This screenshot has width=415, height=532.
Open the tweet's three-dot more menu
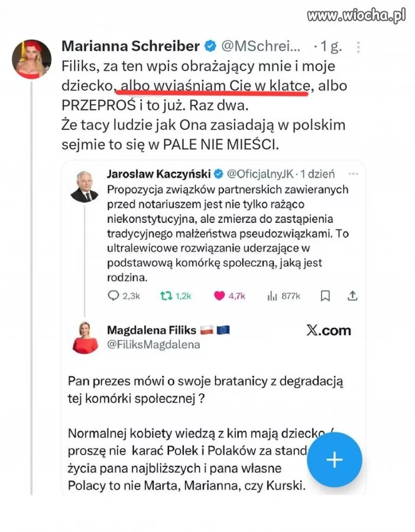tap(359, 46)
